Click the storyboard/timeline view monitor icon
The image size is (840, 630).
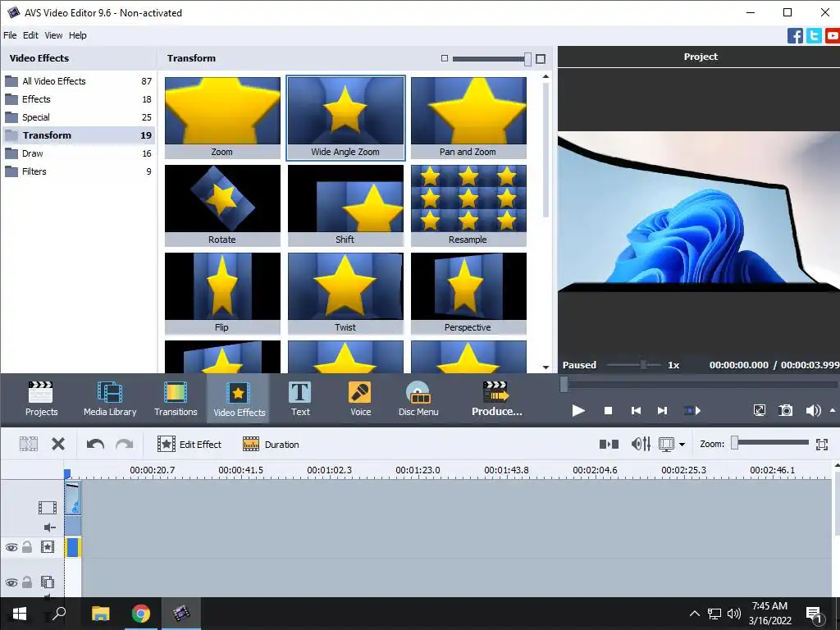coord(666,444)
